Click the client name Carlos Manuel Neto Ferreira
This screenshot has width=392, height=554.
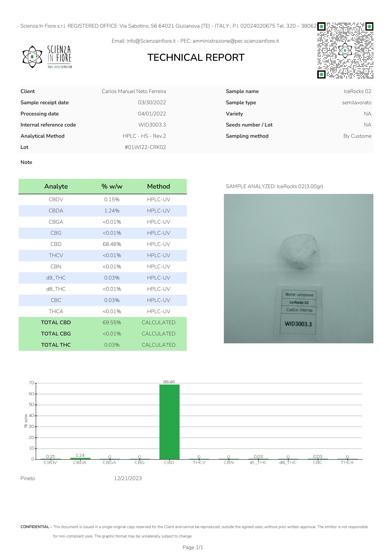(x=134, y=91)
